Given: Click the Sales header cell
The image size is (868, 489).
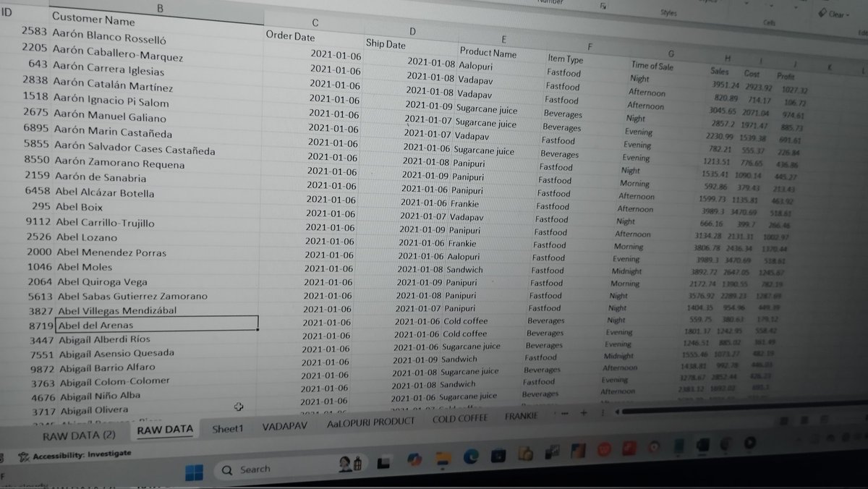Looking at the screenshot, I should coord(720,72).
